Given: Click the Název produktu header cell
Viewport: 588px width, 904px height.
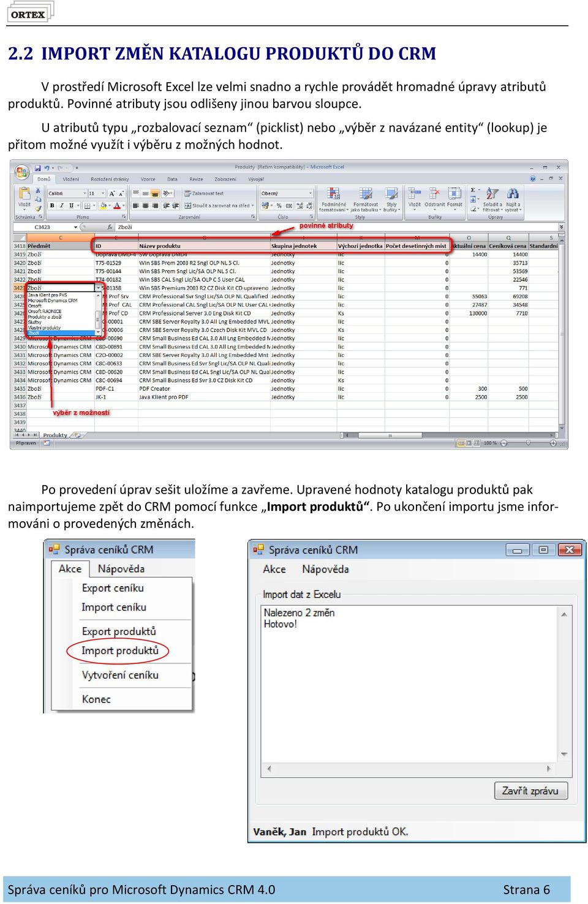Looking at the screenshot, I should click(204, 246).
